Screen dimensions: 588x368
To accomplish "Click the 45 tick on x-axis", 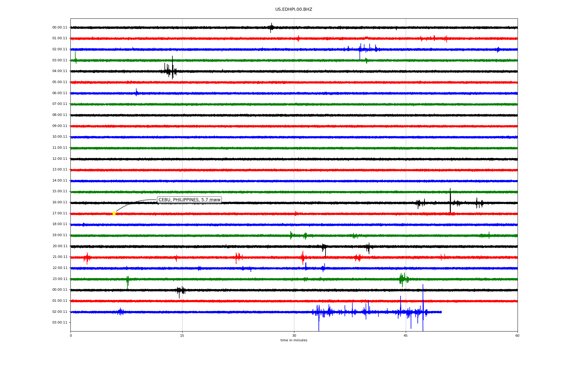I will [405, 336].
